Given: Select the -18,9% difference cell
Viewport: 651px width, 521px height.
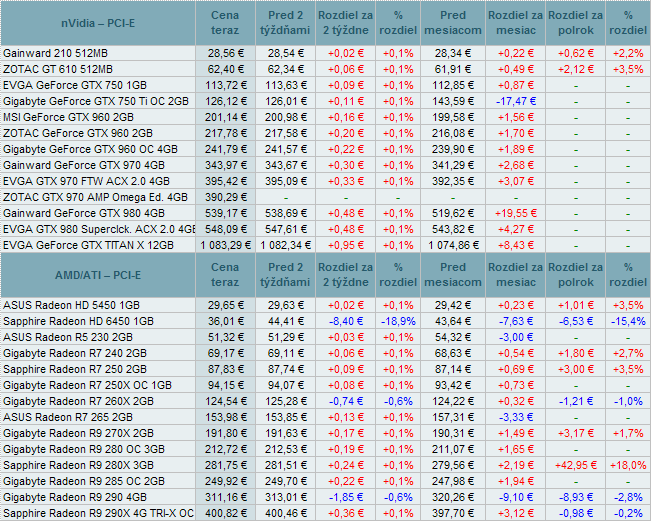Looking at the screenshot, I should 398,321.
